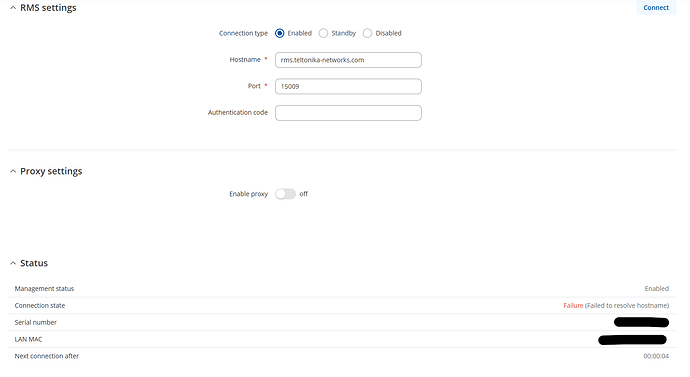The height and width of the screenshot is (377, 690).
Task: Click the RMS settings heading
Action: [48, 8]
